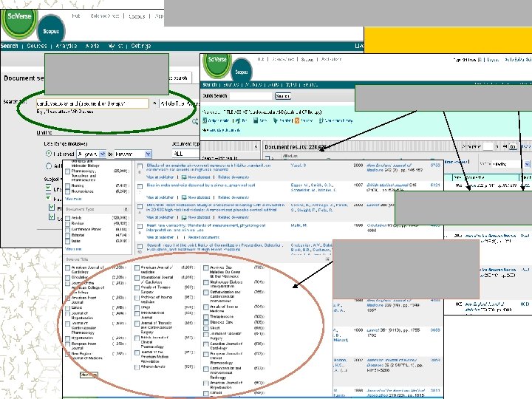Check the Neuroscience subject area box
This screenshot has width=532, height=399.
pos(67,191)
